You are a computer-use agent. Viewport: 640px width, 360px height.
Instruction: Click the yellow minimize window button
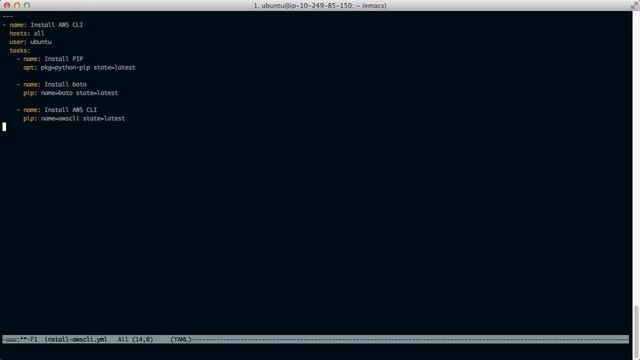click(x=17, y=5)
